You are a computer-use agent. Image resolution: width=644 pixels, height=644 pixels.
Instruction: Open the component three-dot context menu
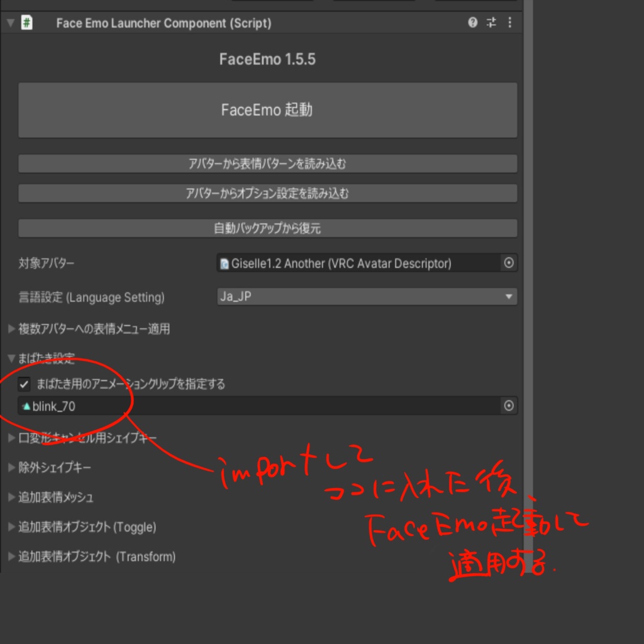tap(509, 22)
